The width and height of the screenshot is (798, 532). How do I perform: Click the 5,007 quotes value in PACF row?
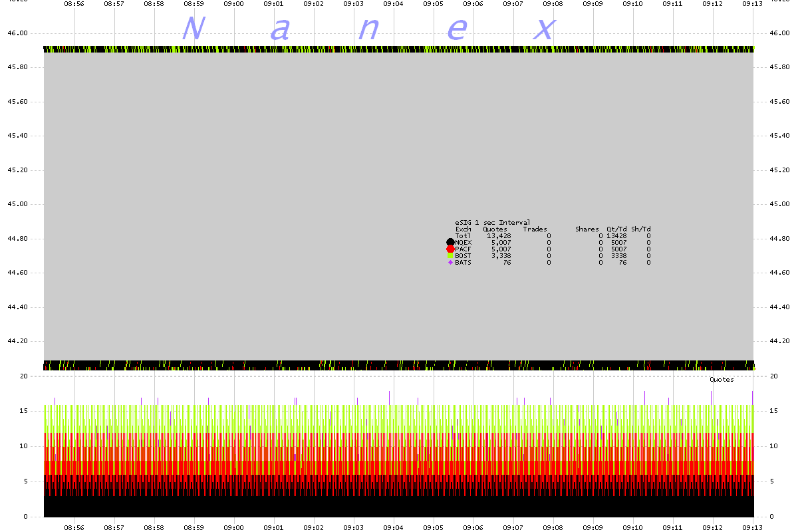click(x=501, y=249)
